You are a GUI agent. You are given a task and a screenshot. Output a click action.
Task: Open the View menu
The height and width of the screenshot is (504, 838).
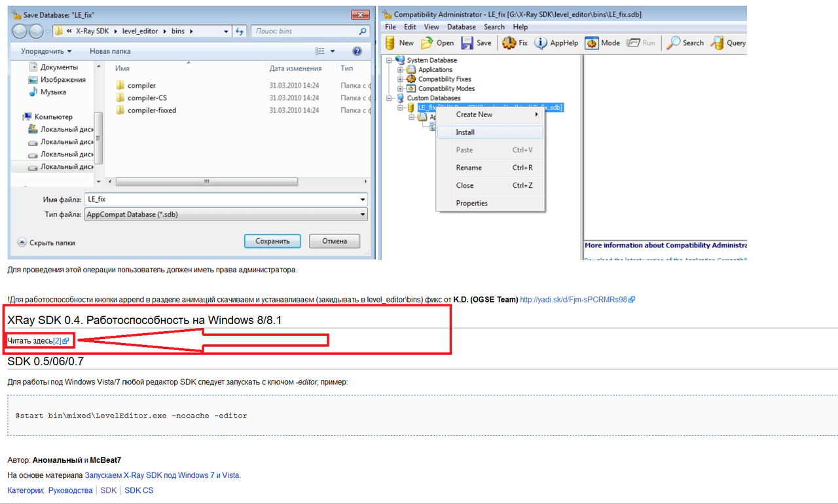pyautogui.click(x=431, y=27)
